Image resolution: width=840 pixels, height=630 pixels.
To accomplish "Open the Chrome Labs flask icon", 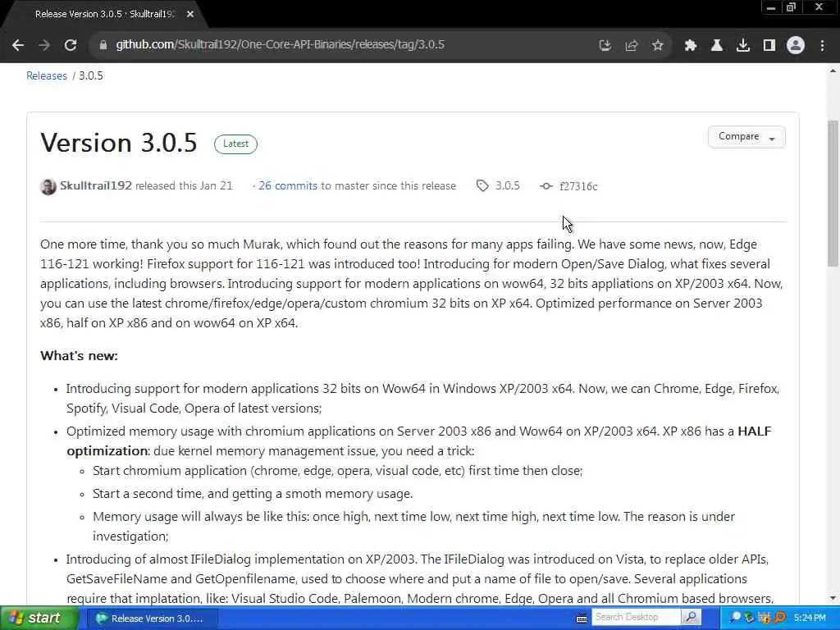I will pyautogui.click(x=716, y=46).
